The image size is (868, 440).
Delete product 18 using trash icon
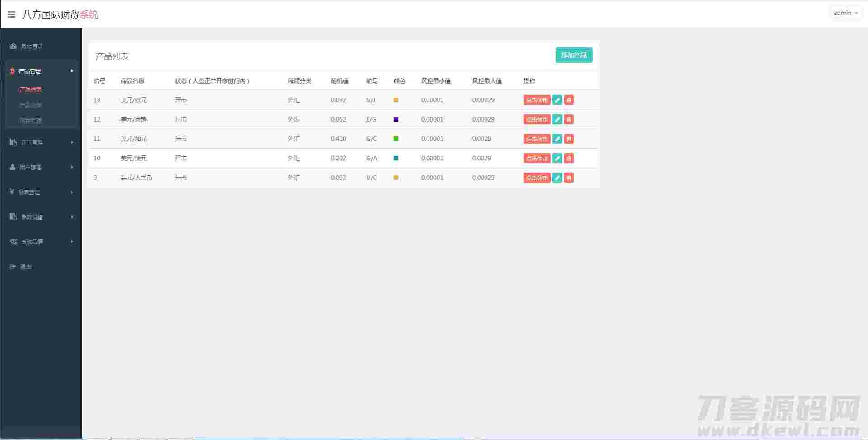coord(569,100)
